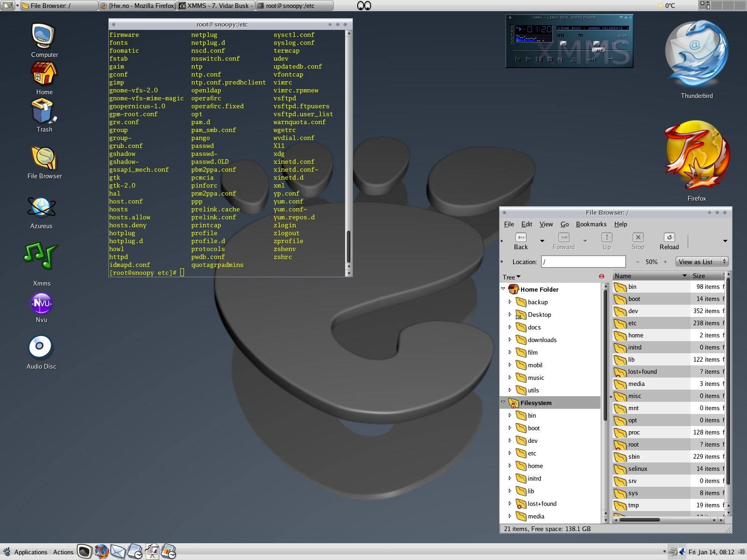Viewport: 747px width, 560px height.
Task: Switch to Hw.no Mozilla Firefox taskbar button
Action: click(138, 6)
